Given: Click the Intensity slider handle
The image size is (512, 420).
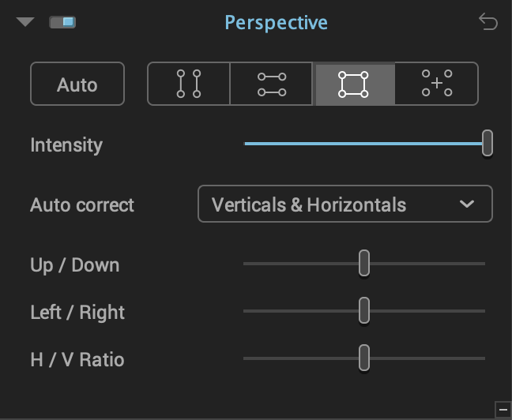Looking at the screenshot, I should (x=488, y=143).
